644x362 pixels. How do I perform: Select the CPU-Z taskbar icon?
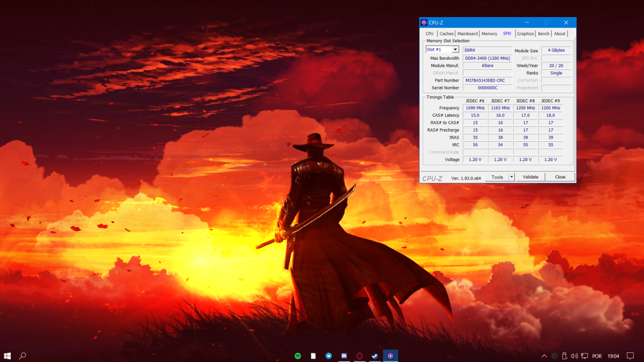pos(391,356)
